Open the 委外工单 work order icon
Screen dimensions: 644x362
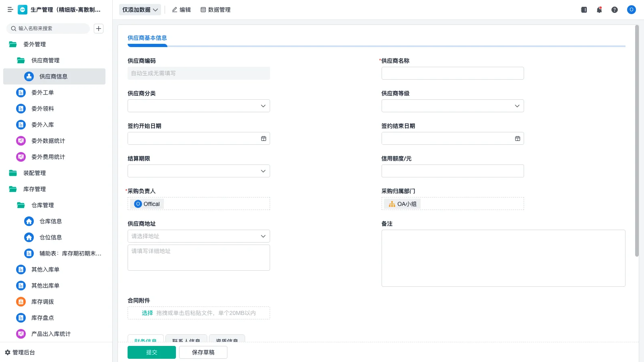(x=21, y=93)
